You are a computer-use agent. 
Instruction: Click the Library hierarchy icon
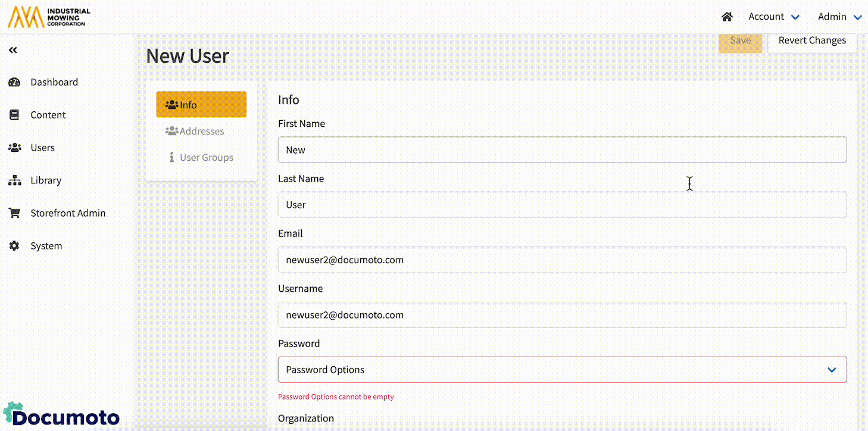pyautogui.click(x=14, y=180)
